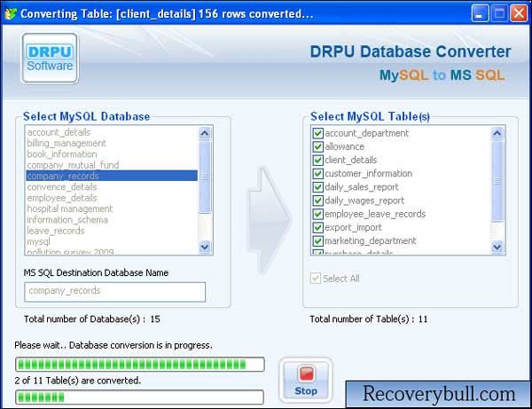Toggle the export_import checkbox

click(x=318, y=227)
